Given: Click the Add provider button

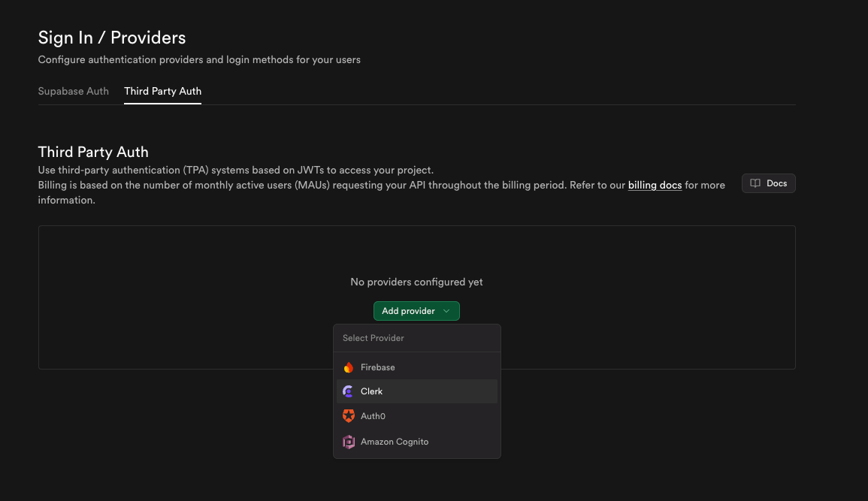Looking at the screenshot, I should point(416,311).
